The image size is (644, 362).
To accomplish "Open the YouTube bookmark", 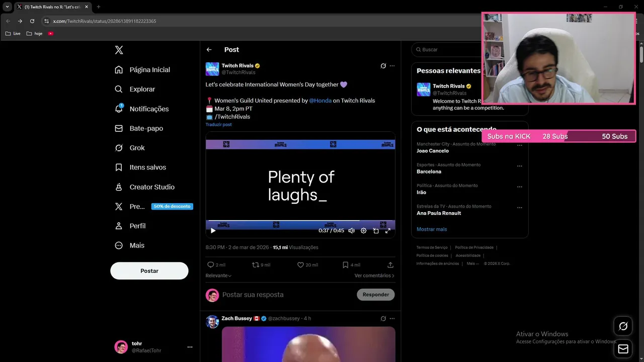I will pos(51,34).
